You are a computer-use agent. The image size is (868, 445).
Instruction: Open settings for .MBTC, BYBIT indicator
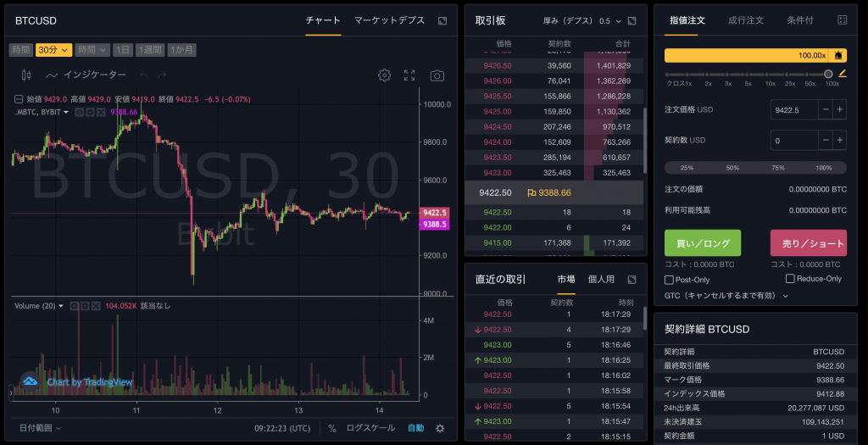pos(90,113)
